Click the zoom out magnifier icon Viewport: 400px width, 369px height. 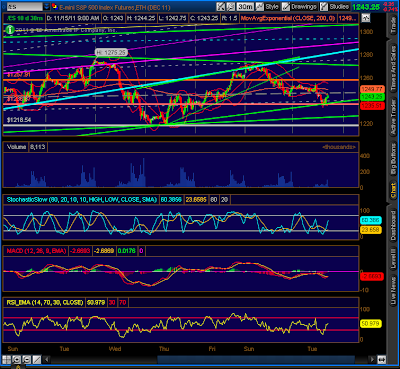tap(26, 359)
